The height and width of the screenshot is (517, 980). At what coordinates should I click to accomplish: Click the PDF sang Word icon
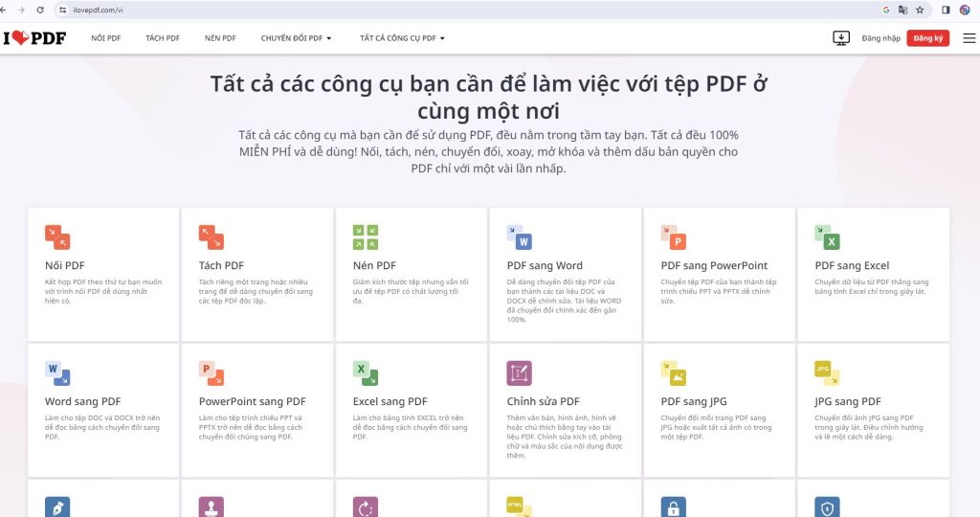pos(520,237)
